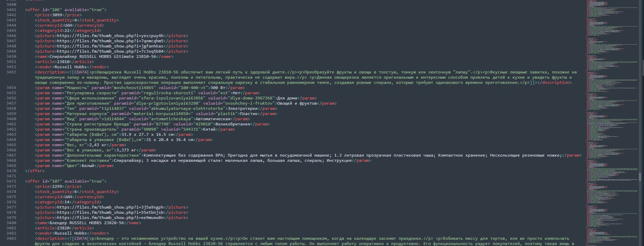Click line number 3483 in gutter
This screenshot has width=644, height=246.
pos(11,238)
